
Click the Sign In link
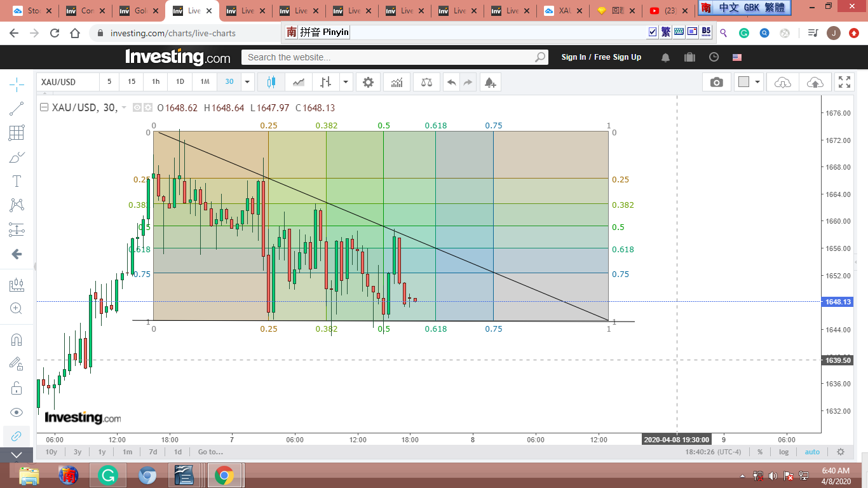tap(573, 57)
